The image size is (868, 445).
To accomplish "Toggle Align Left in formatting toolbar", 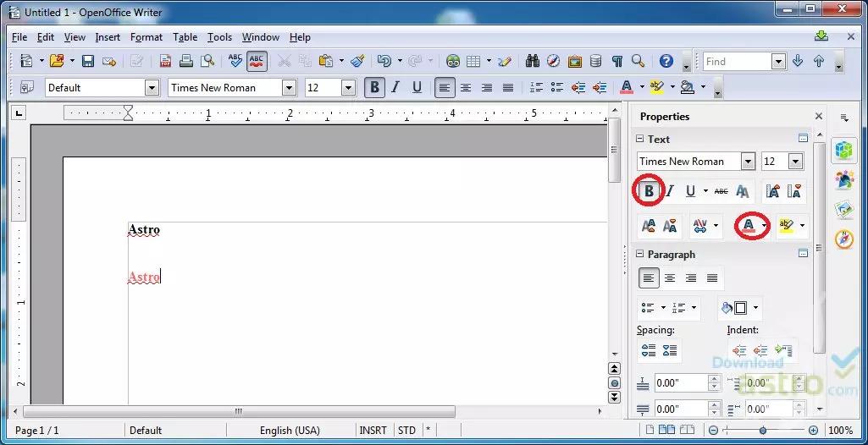I will pyautogui.click(x=445, y=87).
